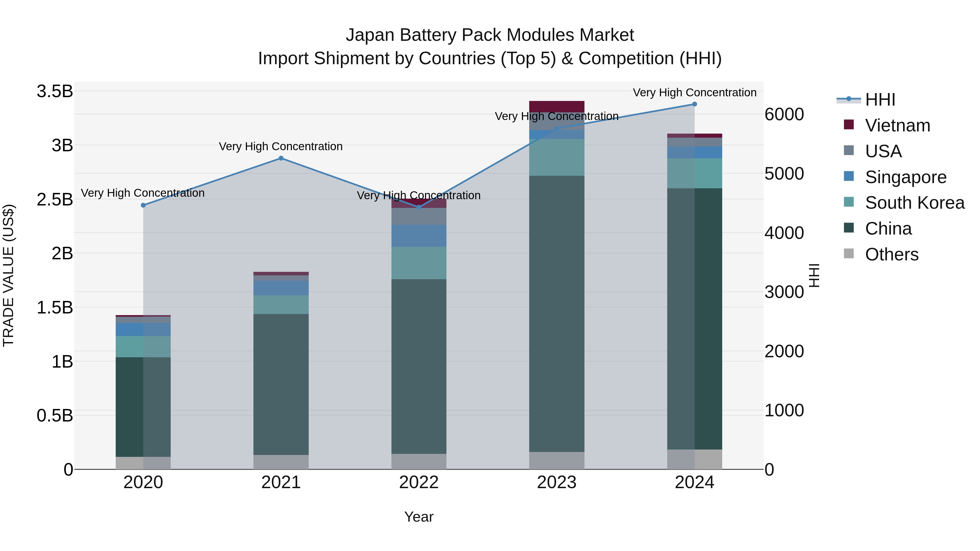Click the Singapore segment in 2022 bar
Viewport: 980px width, 551px height.
pyautogui.click(x=419, y=236)
